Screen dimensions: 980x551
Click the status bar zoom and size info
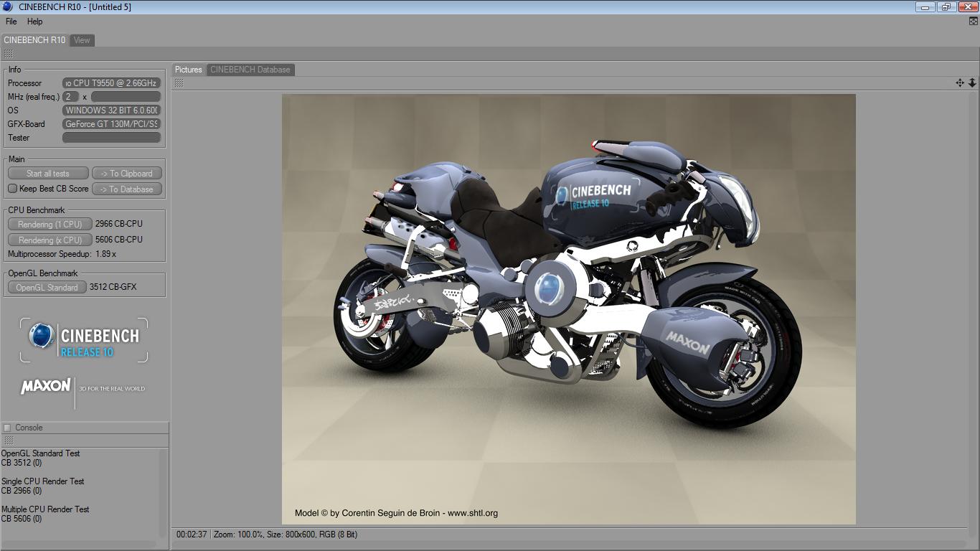[x=286, y=534]
